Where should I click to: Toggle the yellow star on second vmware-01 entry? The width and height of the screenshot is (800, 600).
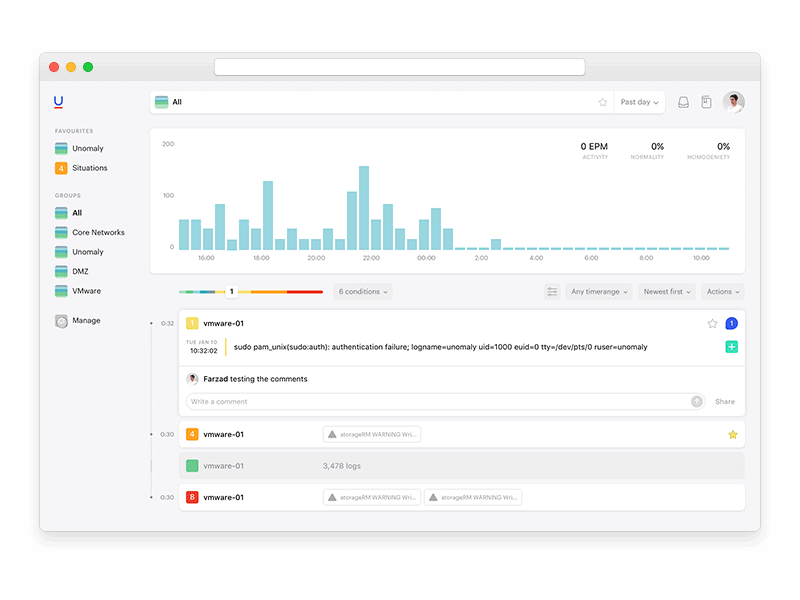pos(732,433)
